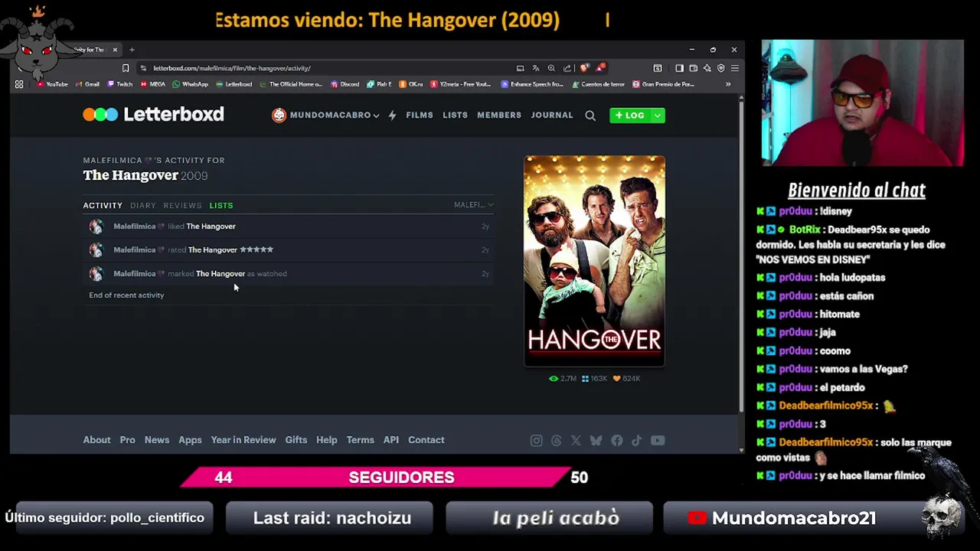Viewport: 980px width, 551px height.
Task: Click the orange heart likes count 624K
Action: pos(626,378)
